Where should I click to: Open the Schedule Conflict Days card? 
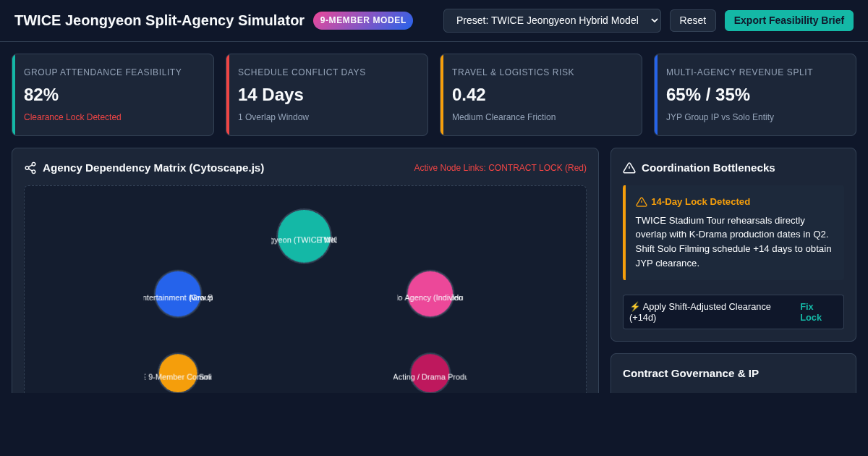(327, 95)
